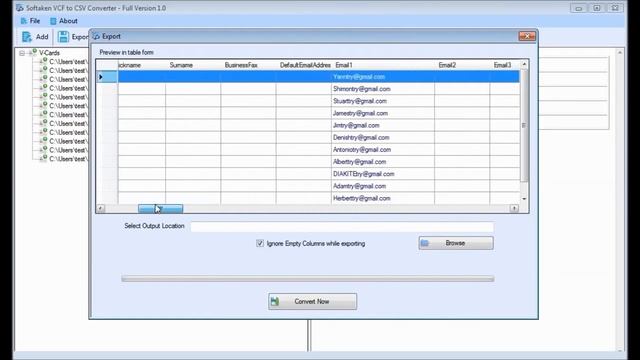640x360 pixels.
Task: Click the File menu icon
Action: (x=24, y=21)
